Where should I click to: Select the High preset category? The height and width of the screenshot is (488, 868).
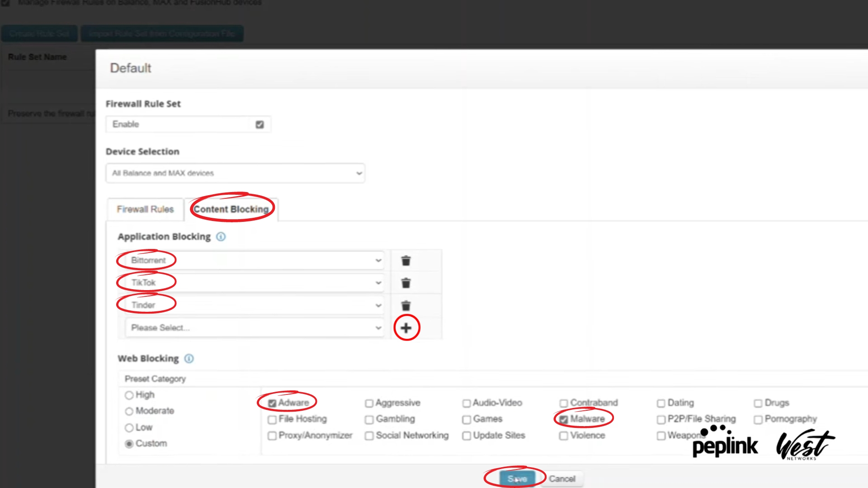pyautogui.click(x=129, y=395)
